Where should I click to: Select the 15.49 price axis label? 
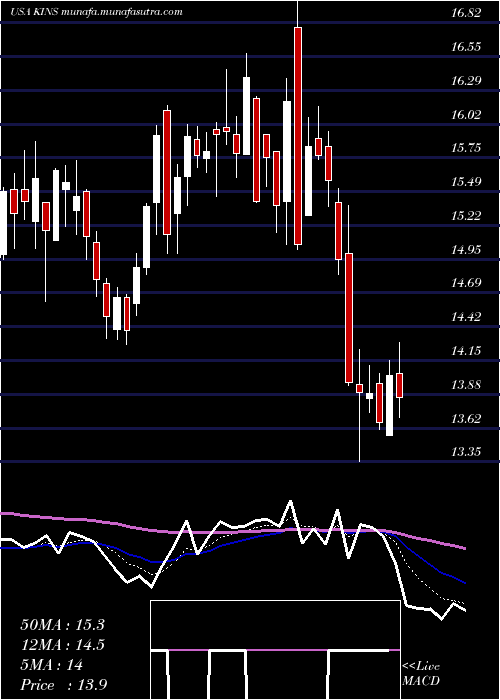coord(466,182)
